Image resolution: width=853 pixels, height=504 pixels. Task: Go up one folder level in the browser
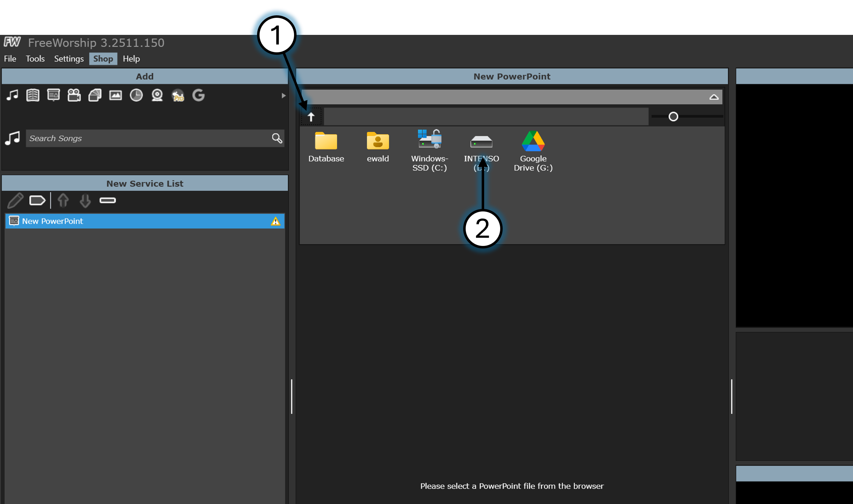[x=311, y=117]
